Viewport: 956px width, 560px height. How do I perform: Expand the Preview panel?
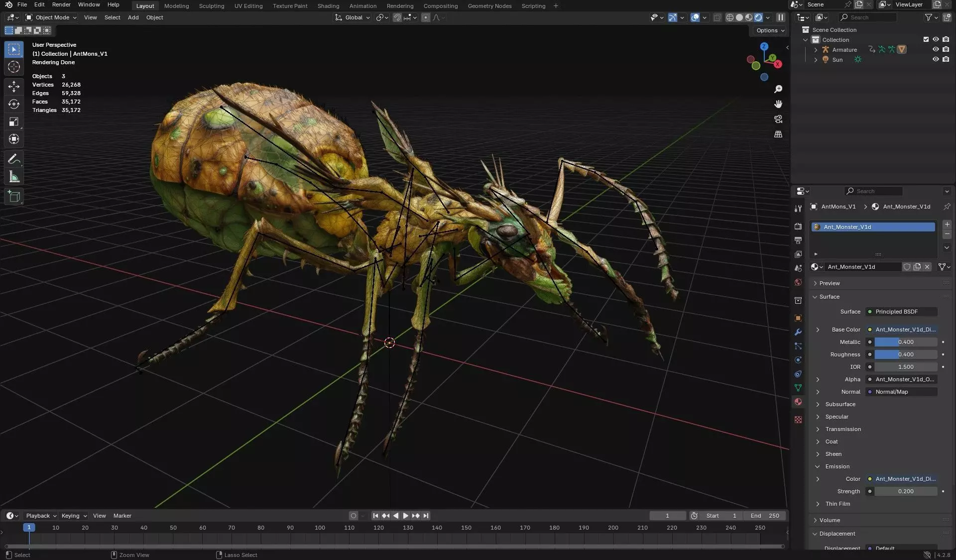(x=829, y=283)
